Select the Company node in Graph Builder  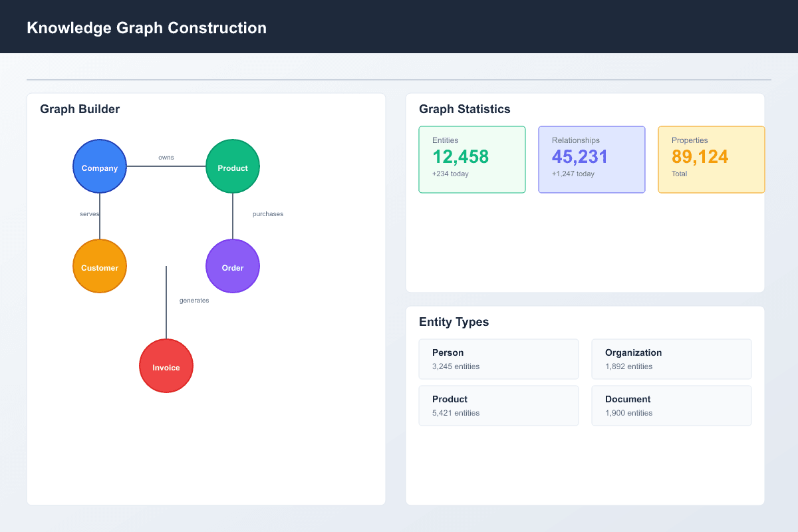click(x=99, y=166)
